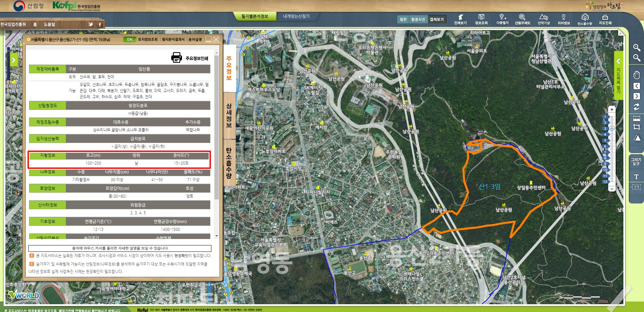This screenshot has width=644, height=312.
Task: Open the 지도목록 열기 map list panel
Action: coord(618,75)
